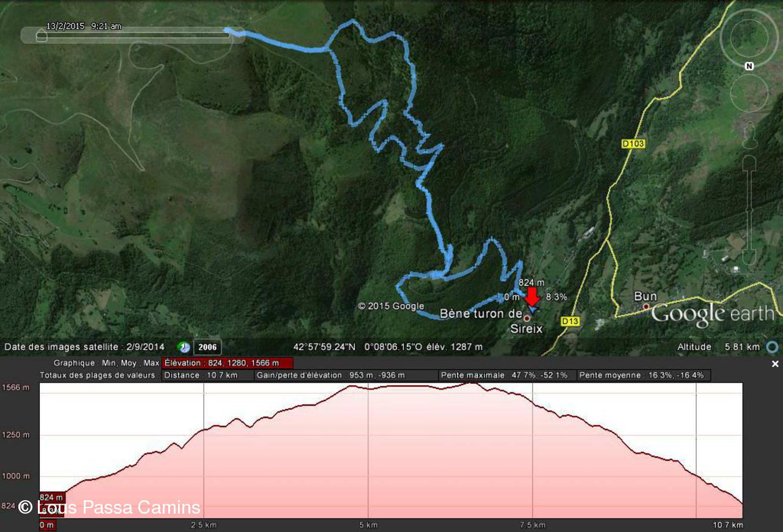Toggle the Pente moyenne stat box
The height and width of the screenshot is (532, 783).
pos(644,375)
